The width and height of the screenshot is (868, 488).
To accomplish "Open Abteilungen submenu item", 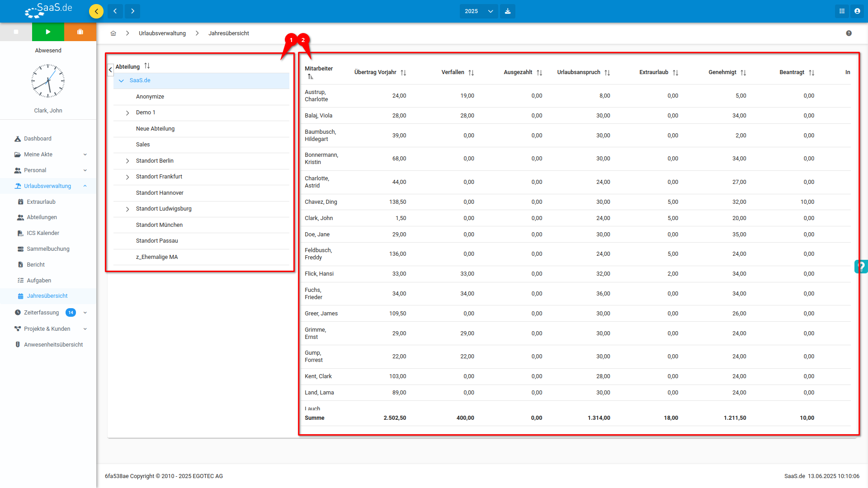I will 48,217.
